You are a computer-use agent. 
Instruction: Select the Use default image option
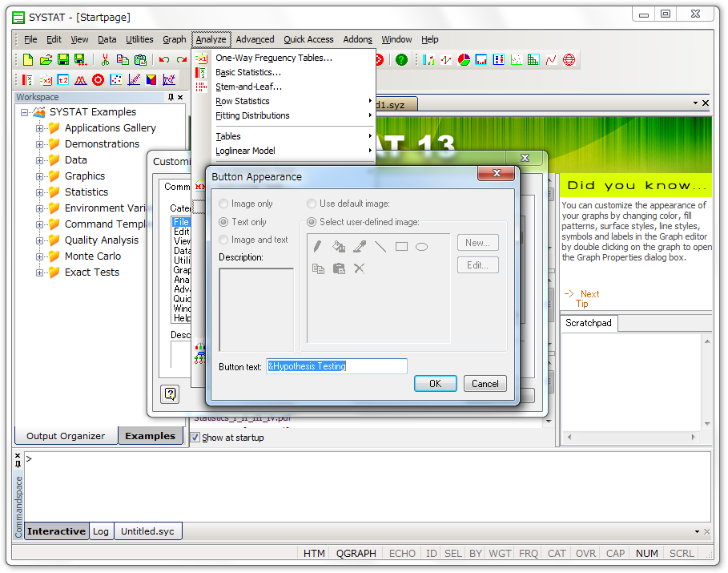coord(312,204)
